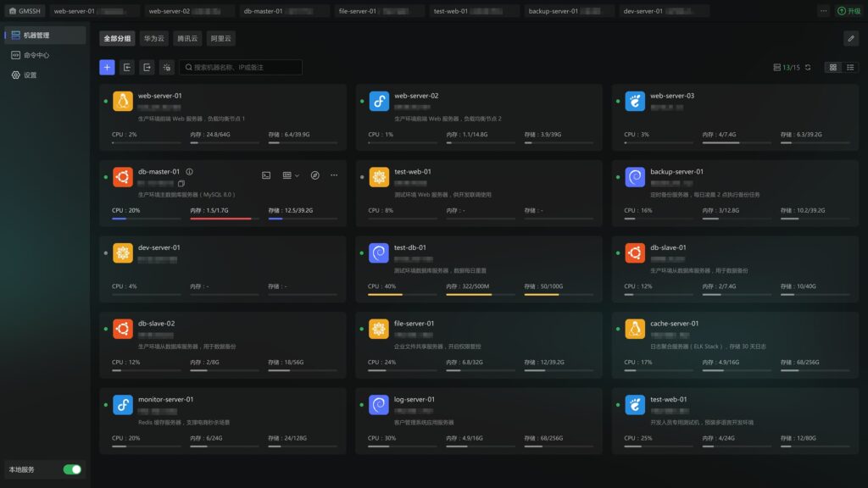Open the ... menu on db-master-01 card

click(334, 175)
